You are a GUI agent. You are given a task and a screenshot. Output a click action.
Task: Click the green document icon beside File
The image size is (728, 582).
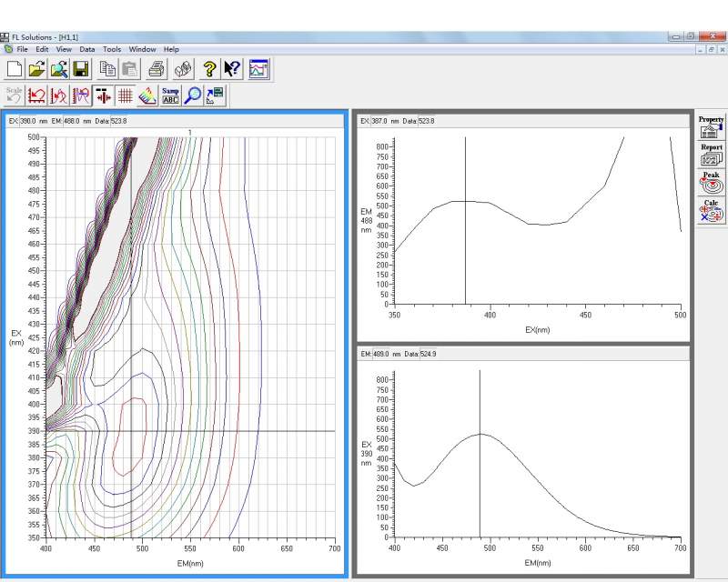pos(8,49)
